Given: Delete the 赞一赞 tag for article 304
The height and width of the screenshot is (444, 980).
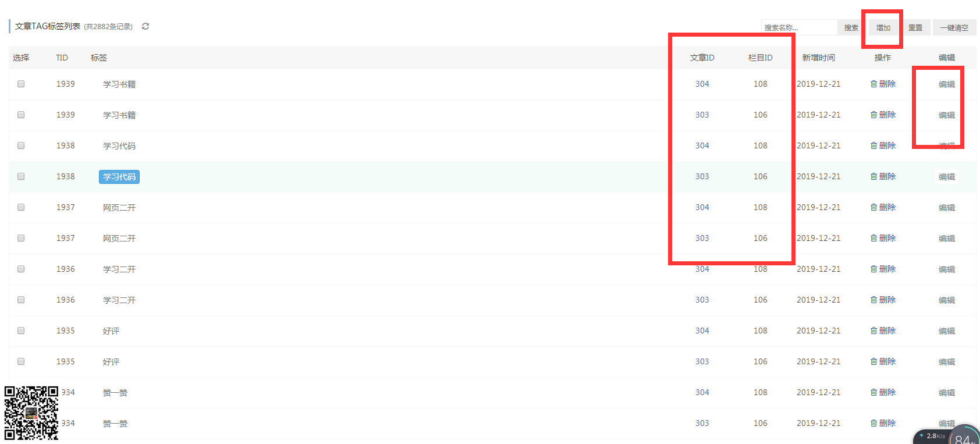Looking at the screenshot, I should [883, 392].
